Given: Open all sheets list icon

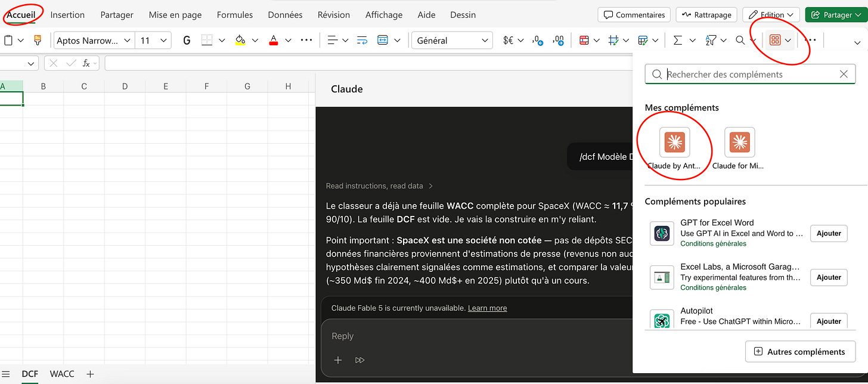Looking at the screenshot, I should point(6,374).
